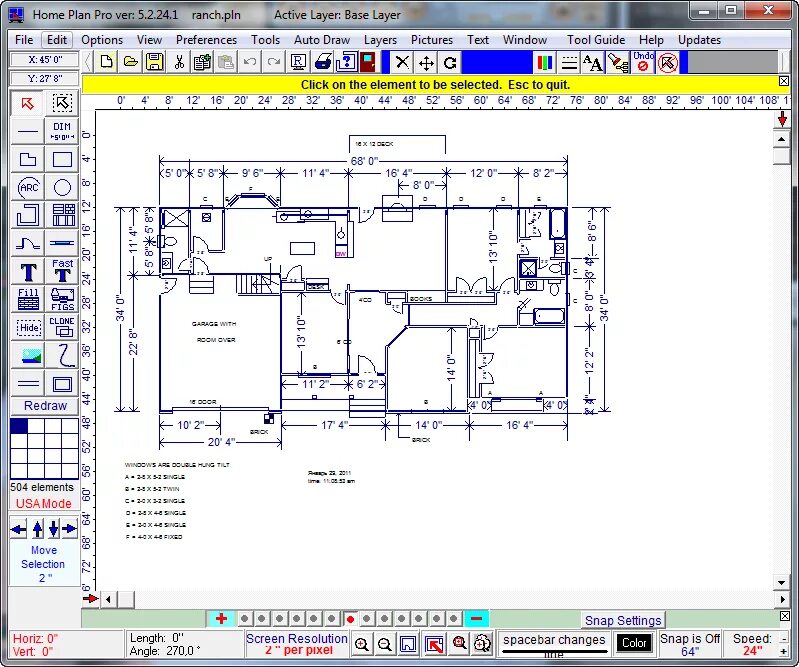Click the Redraw button
This screenshot has height=667, width=799.
[x=45, y=406]
